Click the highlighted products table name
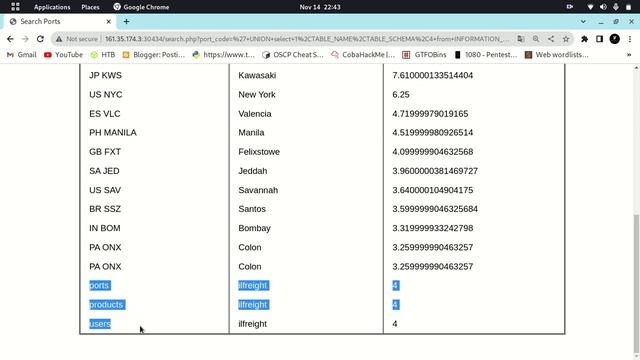The height and width of the screenshot is (360, 640). (x=106, y=305)
